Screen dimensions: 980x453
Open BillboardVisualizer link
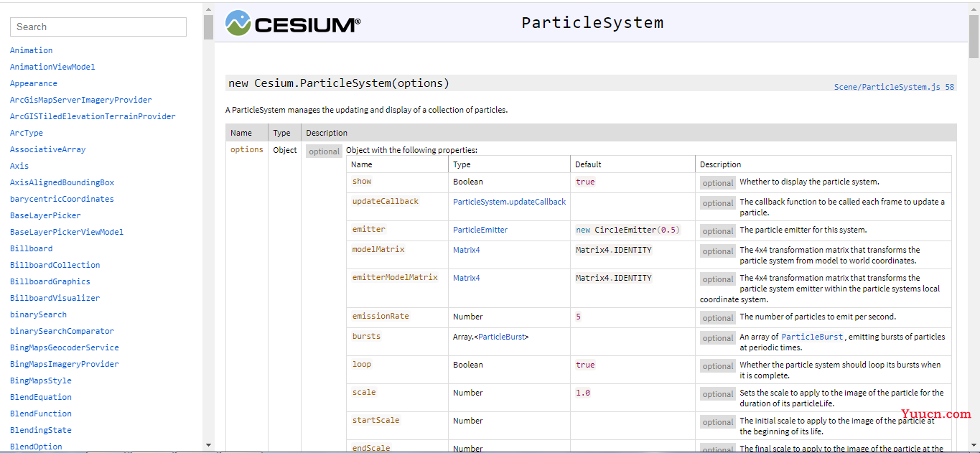pyautogui.click(x=55, y=298)
